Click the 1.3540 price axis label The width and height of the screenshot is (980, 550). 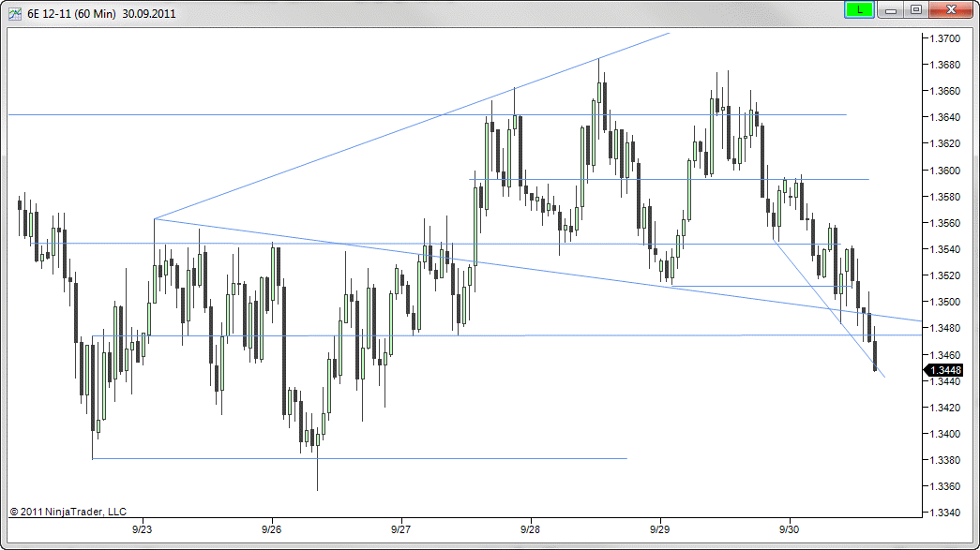[945, 249]
